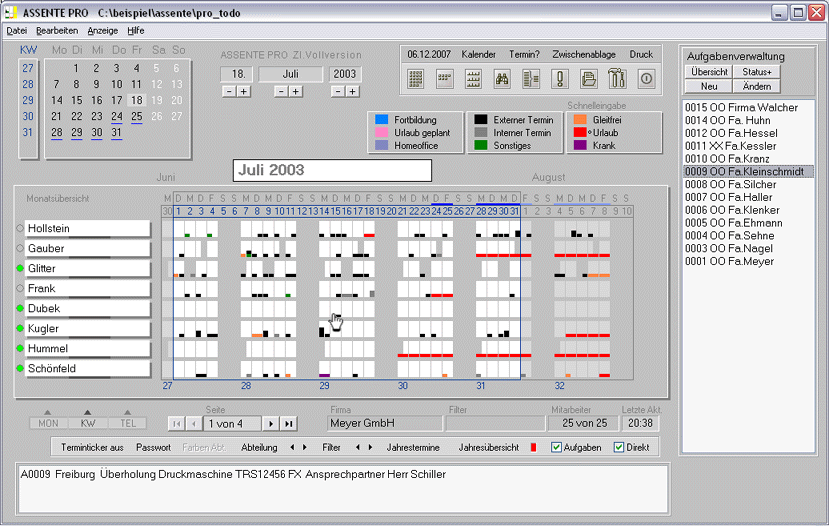
Task: Decrease the month Juli with minus
Action: click(x=281, y=91)
